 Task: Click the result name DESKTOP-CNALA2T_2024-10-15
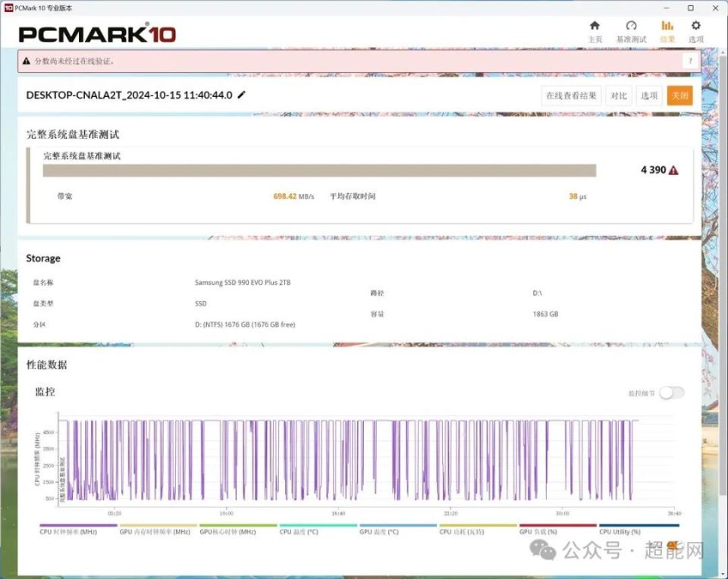coord(129,95)
